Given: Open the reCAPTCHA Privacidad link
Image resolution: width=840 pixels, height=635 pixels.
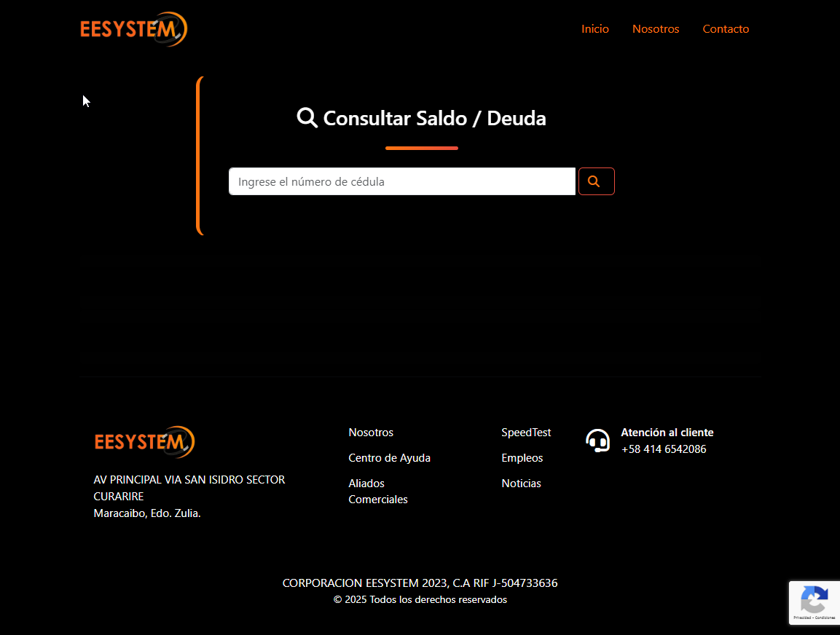Looking at the screenshot, I should (802, 618).
